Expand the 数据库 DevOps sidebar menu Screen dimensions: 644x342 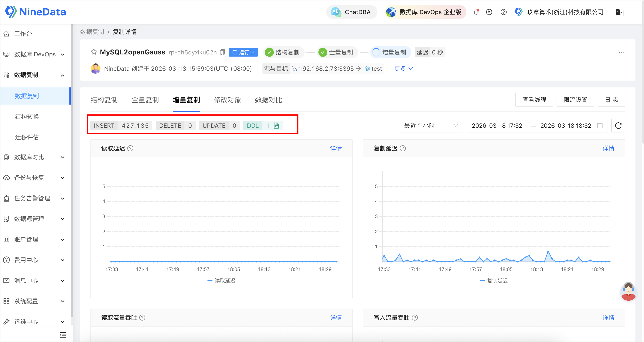(x=35, y=54)
